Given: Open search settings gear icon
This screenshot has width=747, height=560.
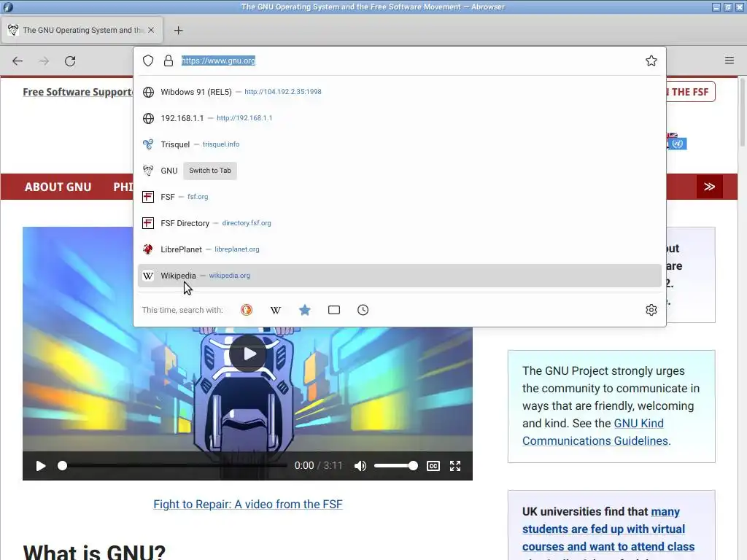Looking at the screenshot, I should pos(651,310).
